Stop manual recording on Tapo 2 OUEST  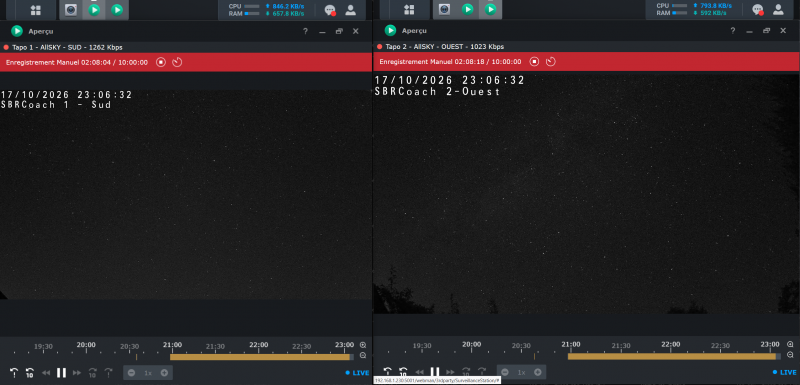point(534,62)
